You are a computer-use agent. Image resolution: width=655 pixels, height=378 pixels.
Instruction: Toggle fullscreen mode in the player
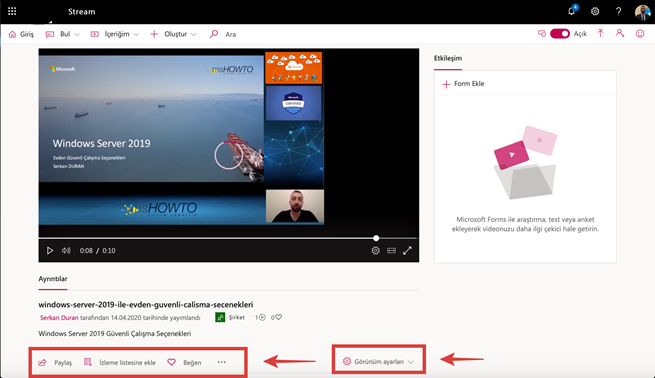coord(407,250)
